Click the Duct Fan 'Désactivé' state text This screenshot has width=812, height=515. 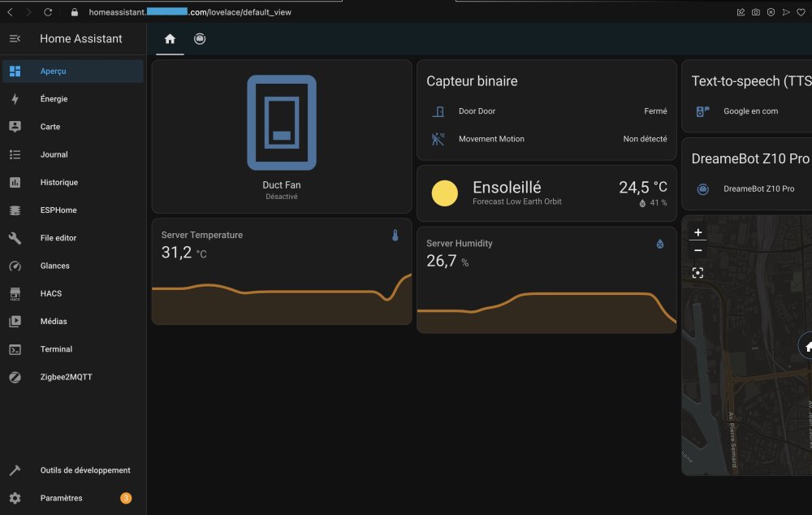(282, 197)
